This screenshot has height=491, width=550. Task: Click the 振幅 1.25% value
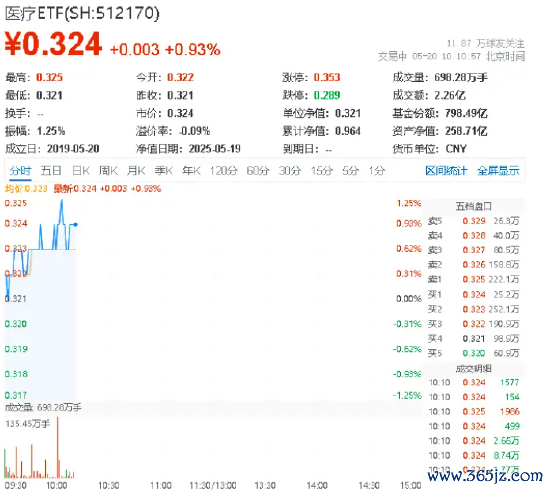click(51, 131)
